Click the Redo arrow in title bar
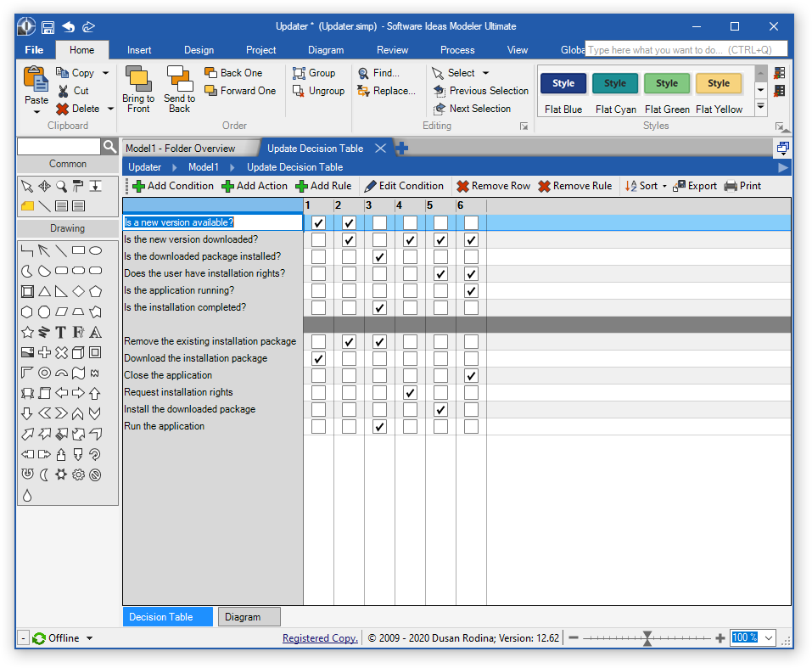The image size is (812, 668). [88, 26]
